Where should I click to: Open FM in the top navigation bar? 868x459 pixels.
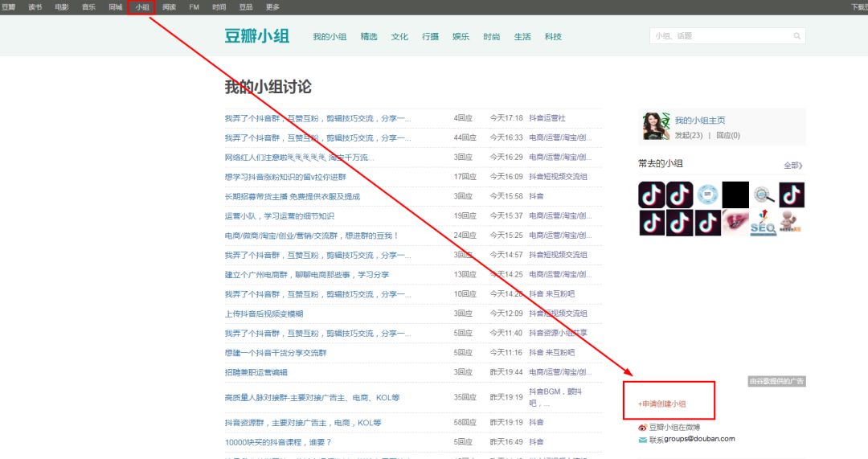point(194,7)
